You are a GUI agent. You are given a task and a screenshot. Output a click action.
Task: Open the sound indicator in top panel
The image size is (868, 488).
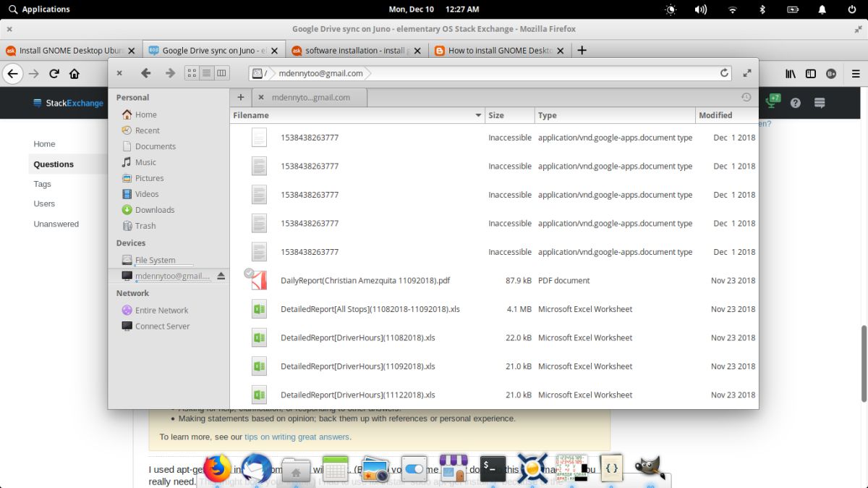coord(701,9)
